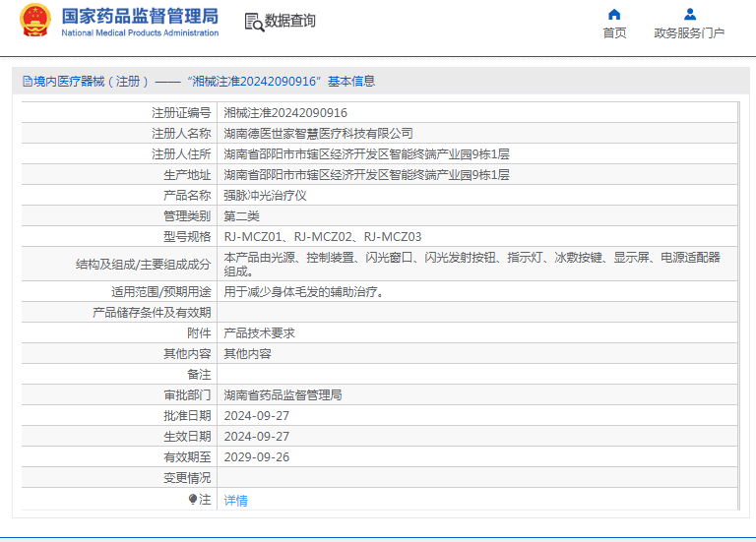Click the document icon before 境内医疗器械
Viewport: 756px width, 542px height.
point(28,82)
